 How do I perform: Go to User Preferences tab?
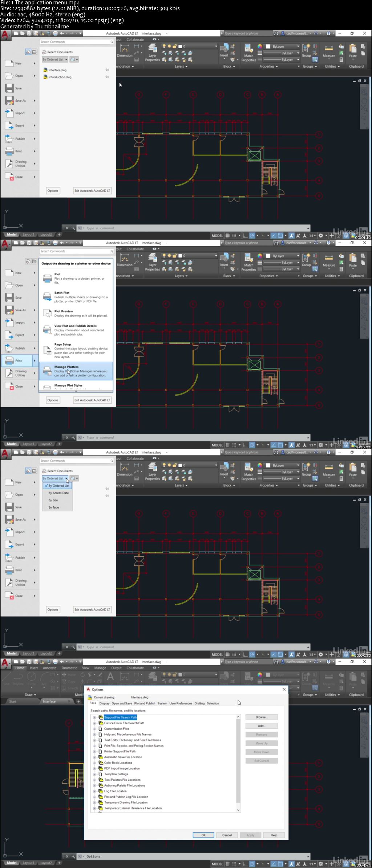[181, 703]
